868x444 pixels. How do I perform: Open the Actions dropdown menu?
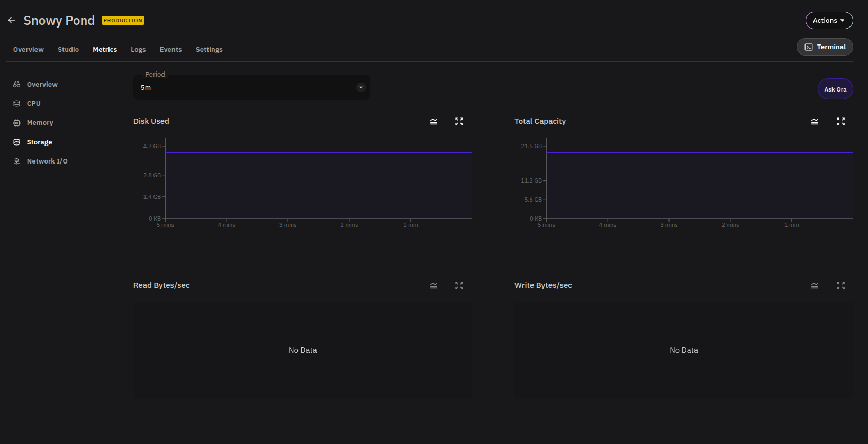(x=829, y=20)
